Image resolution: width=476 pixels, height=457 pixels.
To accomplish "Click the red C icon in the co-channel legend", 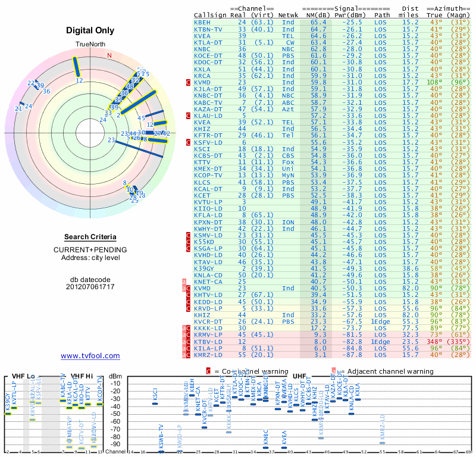I will pos(208,371).
